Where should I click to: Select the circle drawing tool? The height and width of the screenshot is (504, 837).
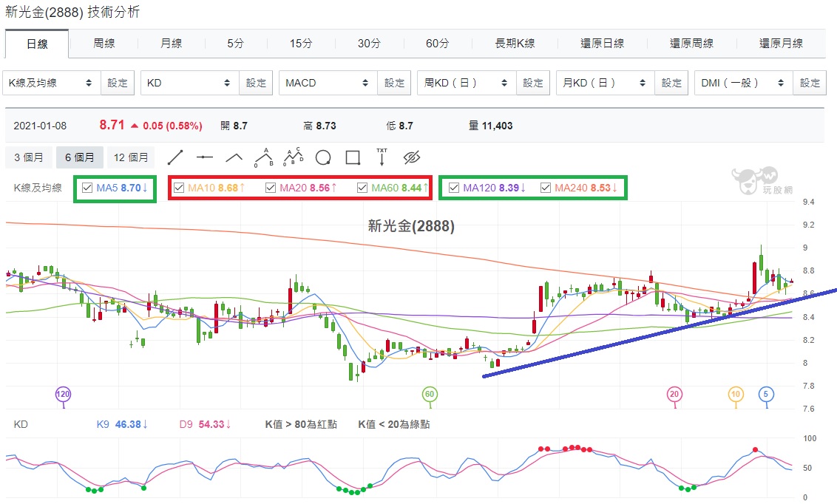(x=323, y=157)
